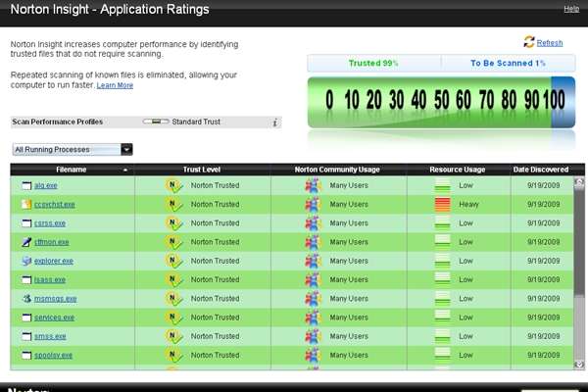The image size is (588, 392).
Task: Select the 9/19/2009 date for spoolsv.exe
Action: point(543,355)
